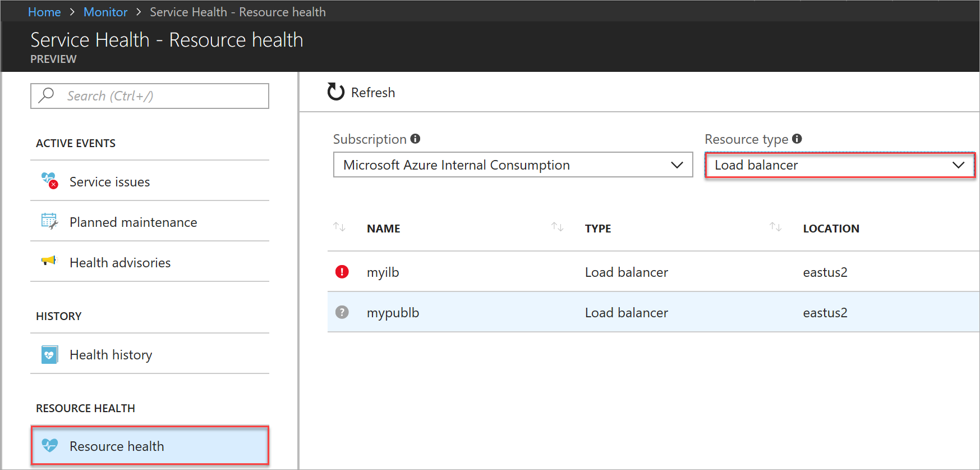Screen dimensions: 980x470
Task: Sort the table by the NAME column
Action: (x=384, y=229)
